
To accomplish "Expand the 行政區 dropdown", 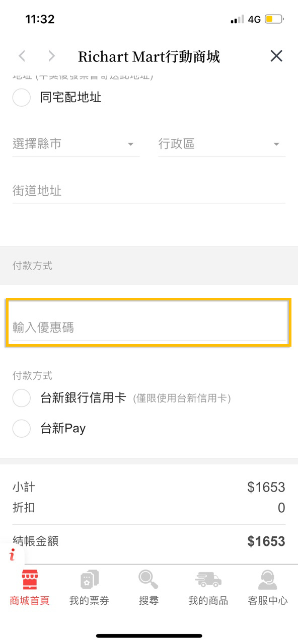I will [222, 144].
